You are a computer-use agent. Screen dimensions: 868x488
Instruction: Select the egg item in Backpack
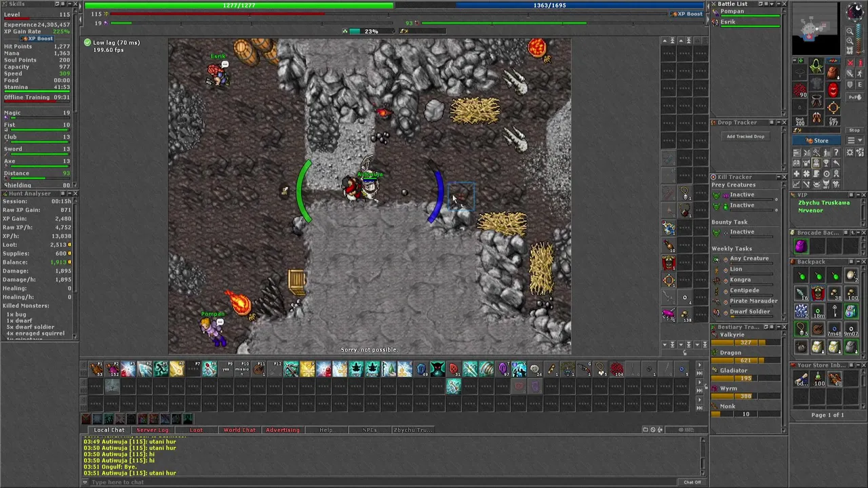pos(851,276)
